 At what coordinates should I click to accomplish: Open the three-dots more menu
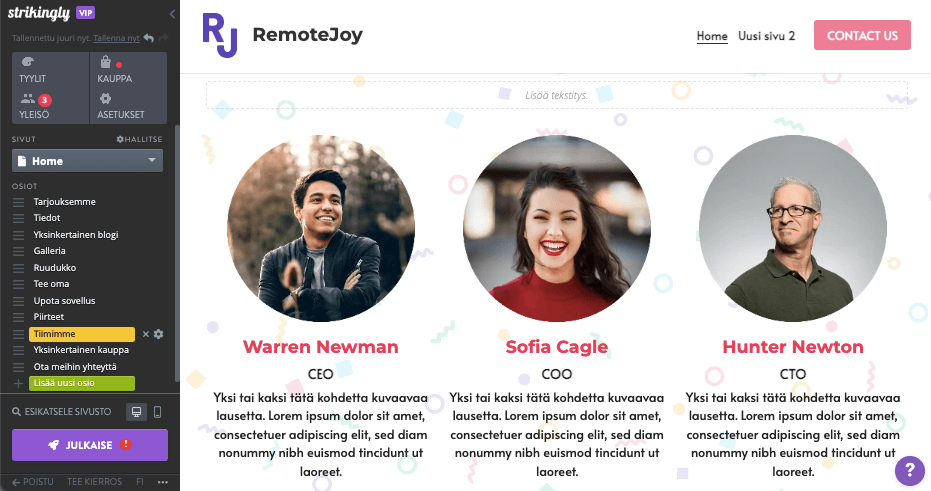pos(163,482)
